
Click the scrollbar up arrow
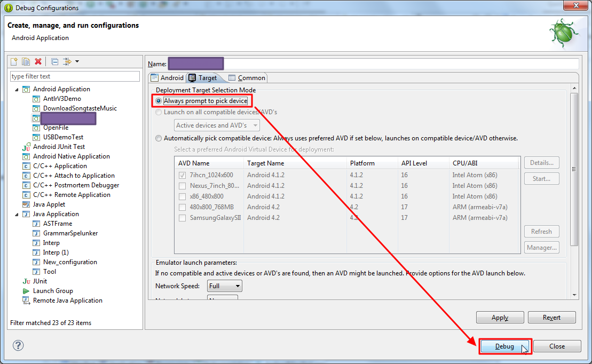(x=574, y=89)
